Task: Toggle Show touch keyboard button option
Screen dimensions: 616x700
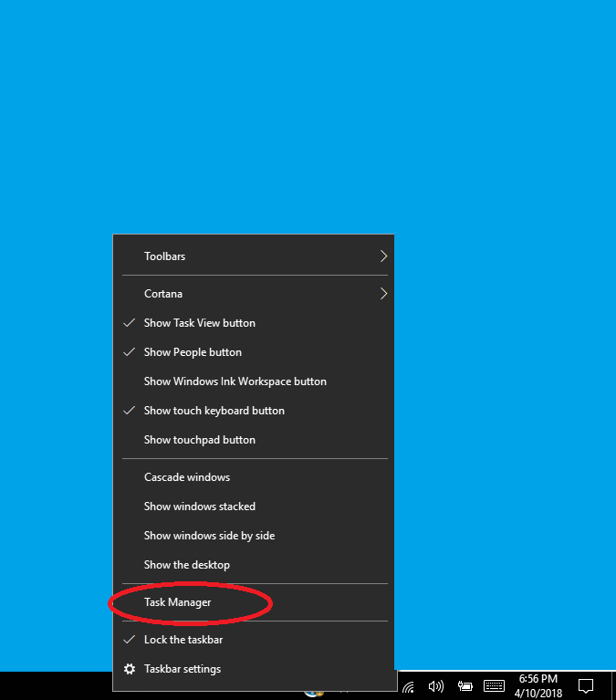Action: tap(253, 411)
